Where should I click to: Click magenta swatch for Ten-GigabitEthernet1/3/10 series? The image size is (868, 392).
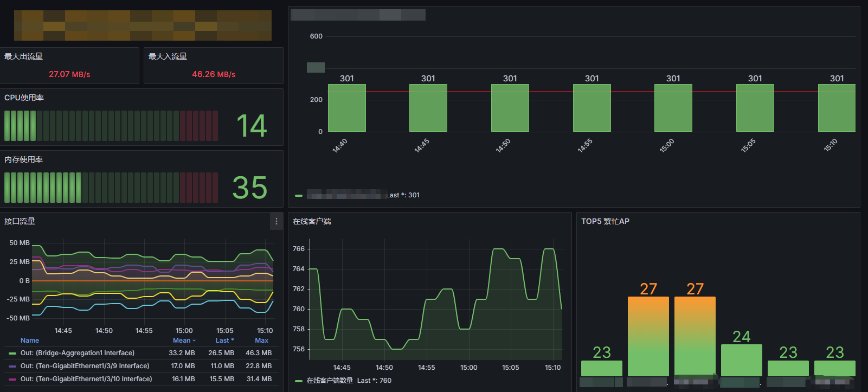coord(12,379)
